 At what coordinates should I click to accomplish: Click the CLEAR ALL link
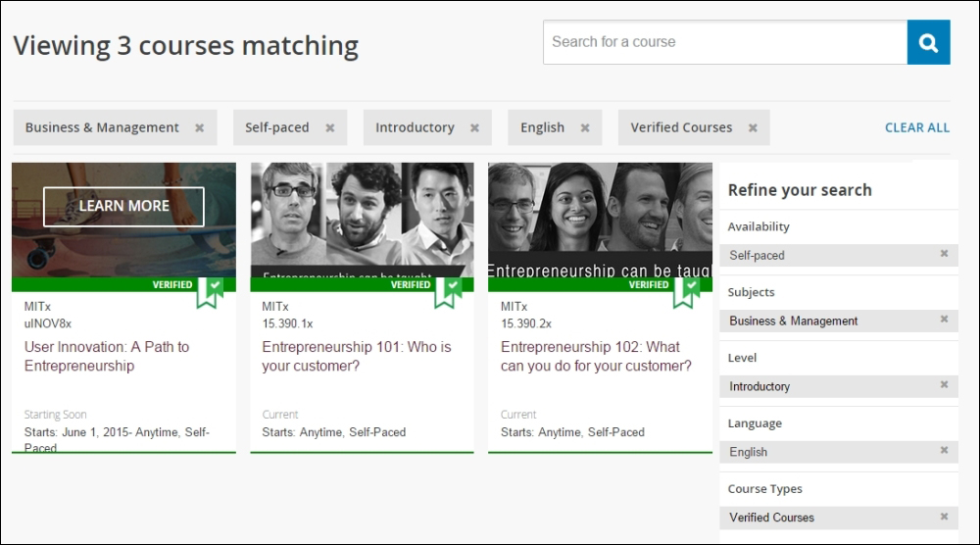click(x=917, y=127)
